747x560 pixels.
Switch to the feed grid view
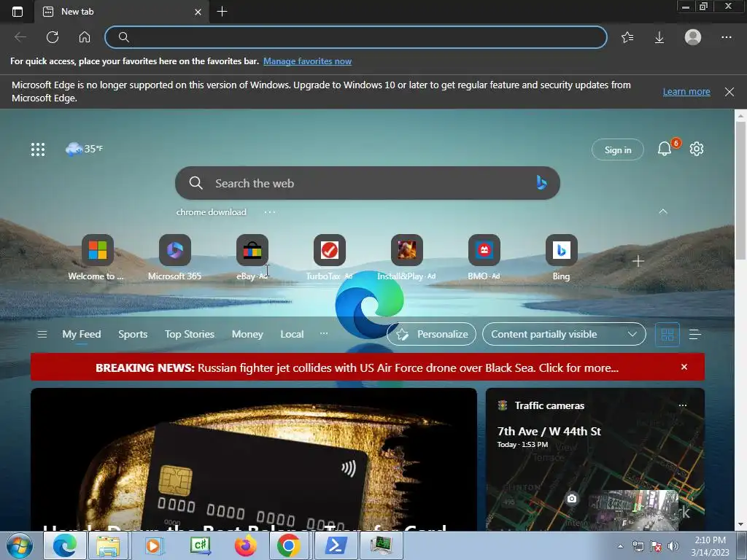tap(667, 335)
